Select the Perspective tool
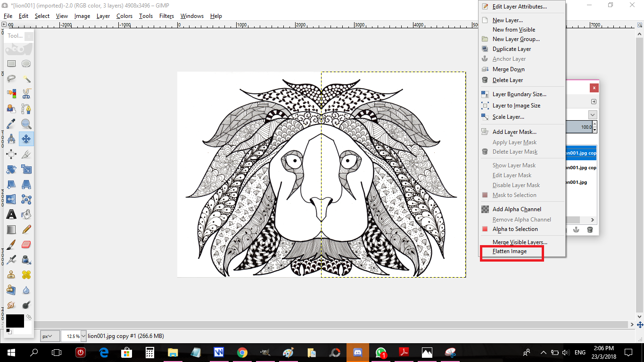The height and width of the screenshot is (362, 644). 26,184
